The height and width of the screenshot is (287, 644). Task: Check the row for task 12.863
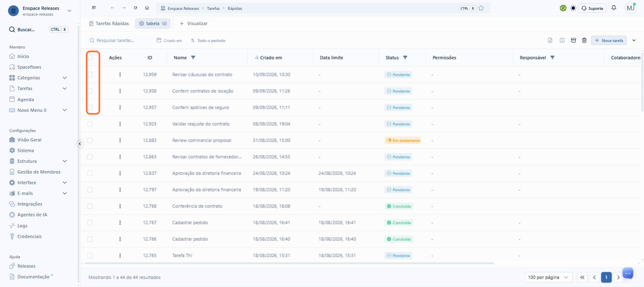(x=90, y=157)
